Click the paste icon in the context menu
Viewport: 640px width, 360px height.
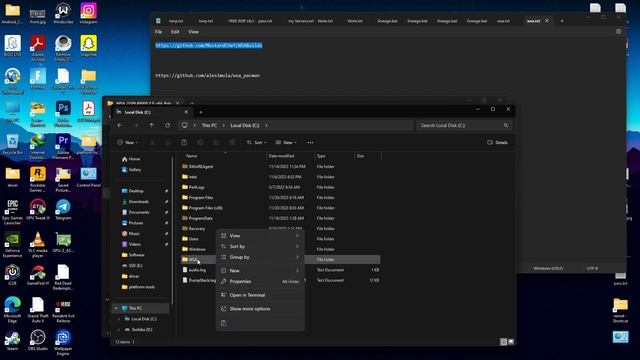coord(223,323)
